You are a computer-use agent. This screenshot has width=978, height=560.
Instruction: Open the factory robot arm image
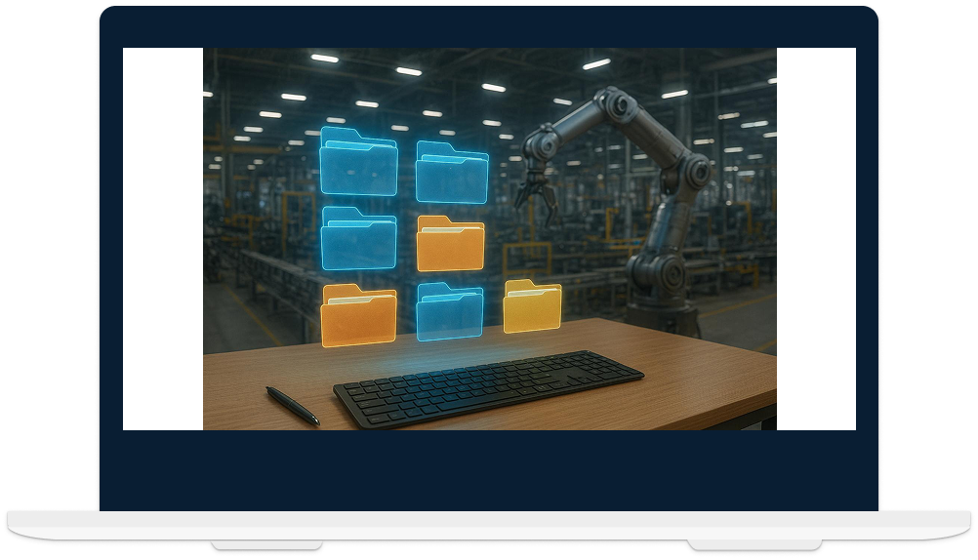point(490,239)
